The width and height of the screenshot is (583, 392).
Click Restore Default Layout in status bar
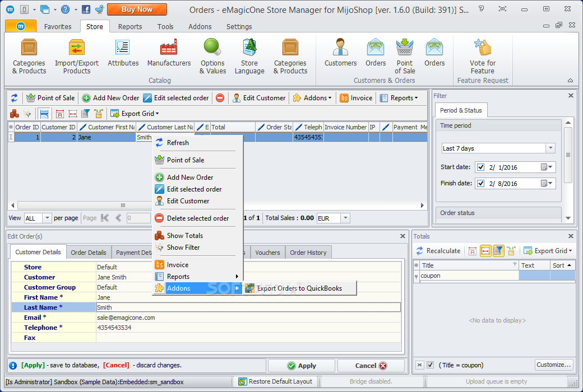pyautogui.click(x=275, y=381)
